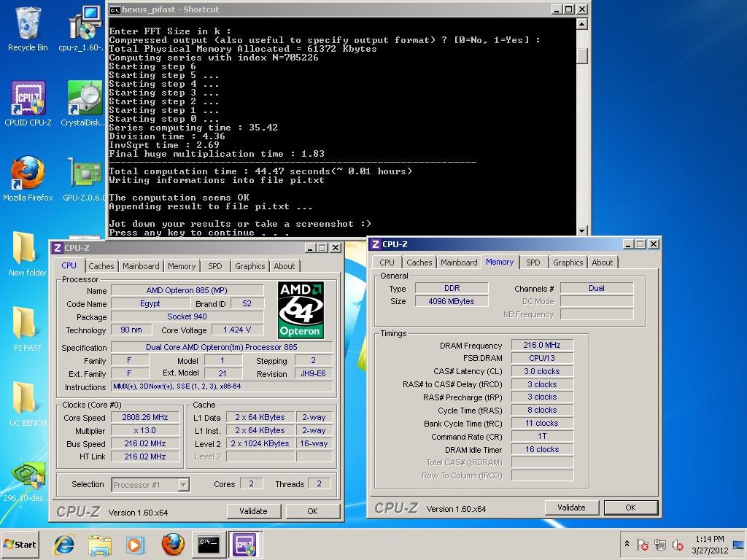
Task: Select Memory tab in left CPU-Z window
Action: (182, 266)
